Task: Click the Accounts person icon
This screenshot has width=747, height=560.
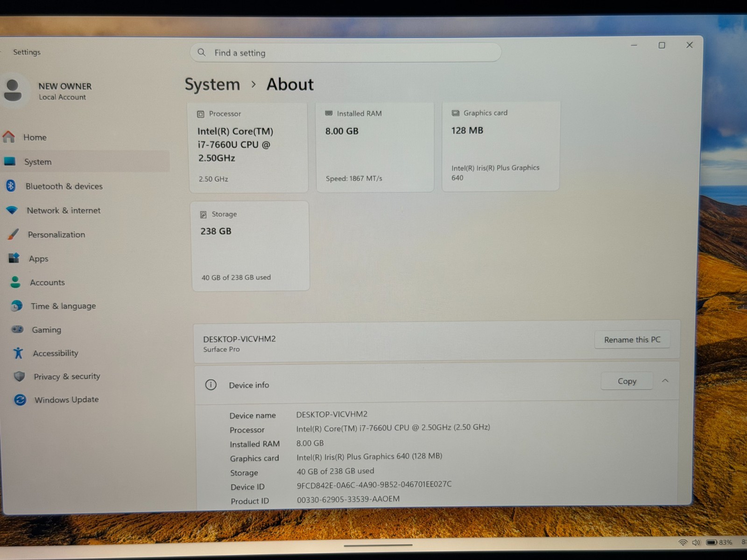Action: tap(15, 282)
